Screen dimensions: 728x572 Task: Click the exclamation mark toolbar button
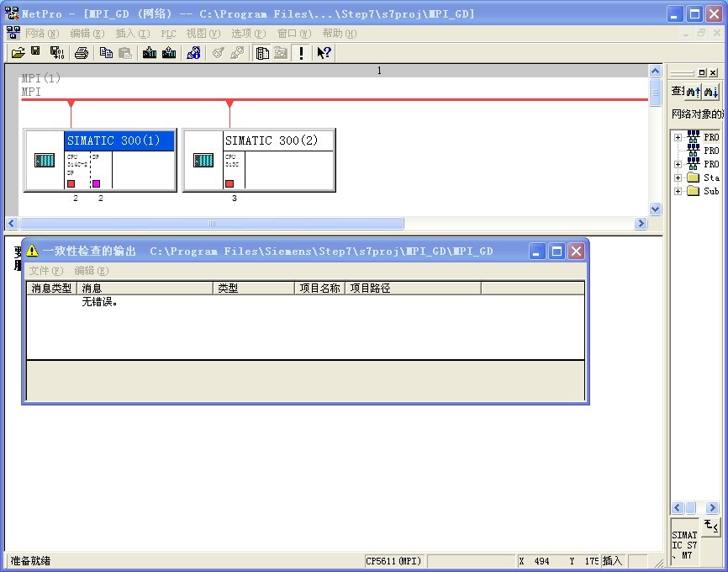tap(302, 53)
